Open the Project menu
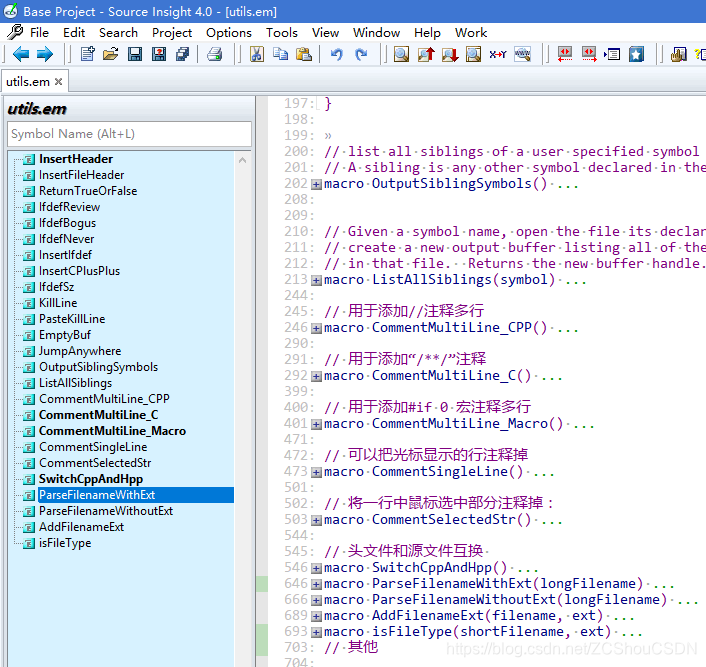Image resolution: width=706 pixels, height=667 pixels. (x=172, y=33)
